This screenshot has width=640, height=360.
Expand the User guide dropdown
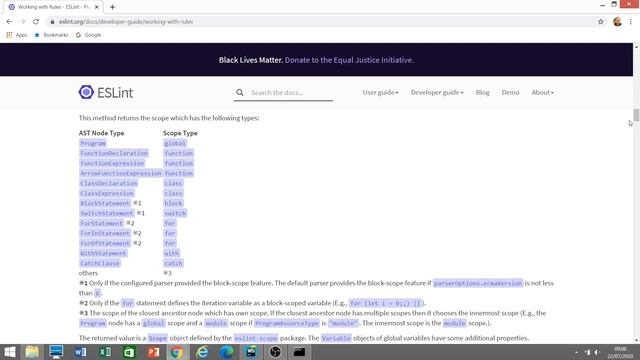pos(380,93)
